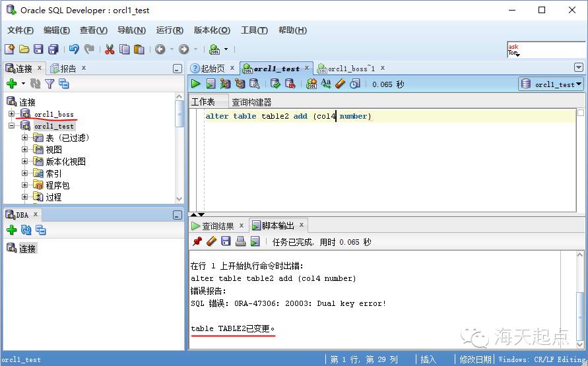This screenshot has width=588, height=366.
Task: Click the grey refresh icon in Connections panel
Action: [x=35, y=84]
